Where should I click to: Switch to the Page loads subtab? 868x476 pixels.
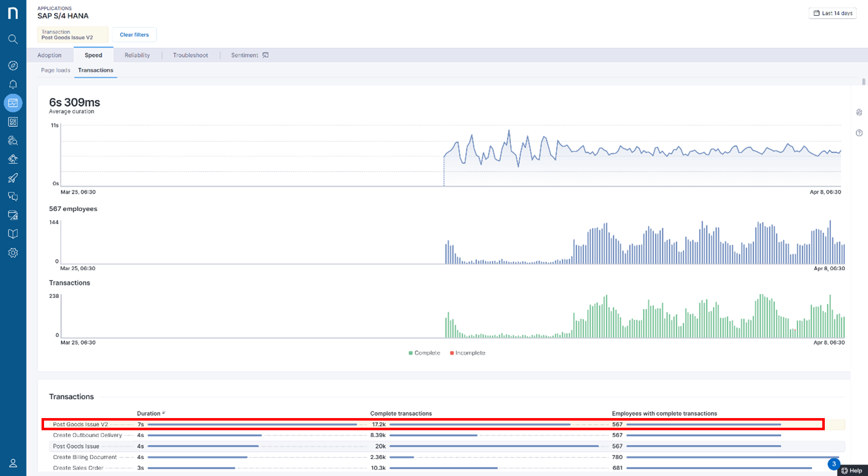coord(55,70)
